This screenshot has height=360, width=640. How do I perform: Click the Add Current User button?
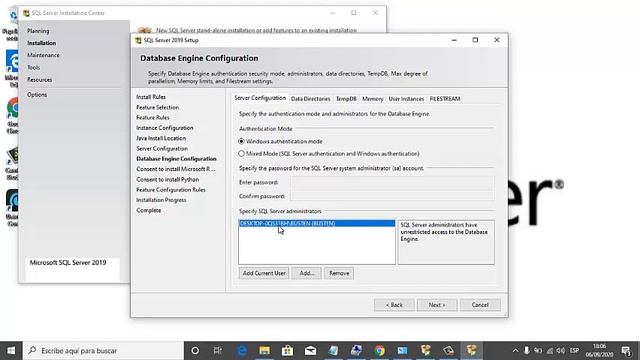pyautogui.click(x=264, y=273)
